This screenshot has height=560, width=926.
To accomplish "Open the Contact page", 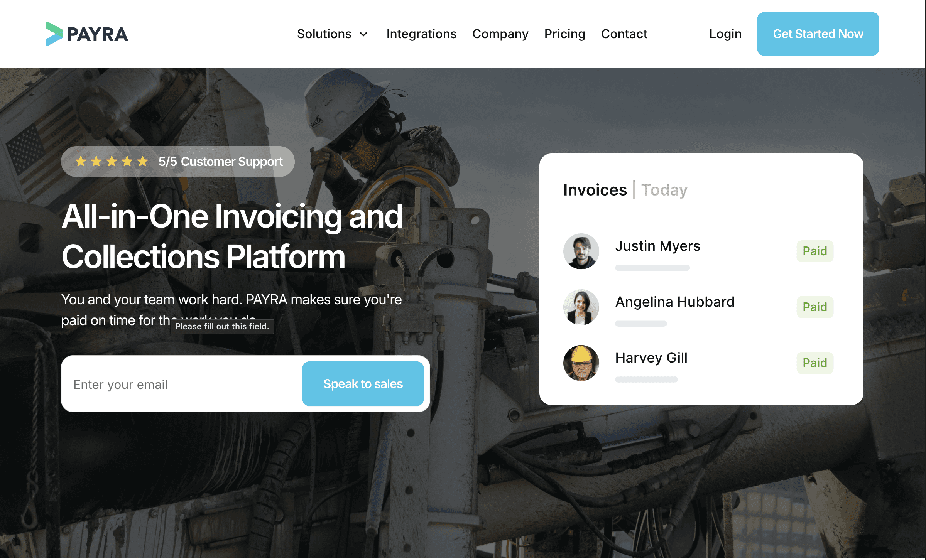I will coord(624,34).
